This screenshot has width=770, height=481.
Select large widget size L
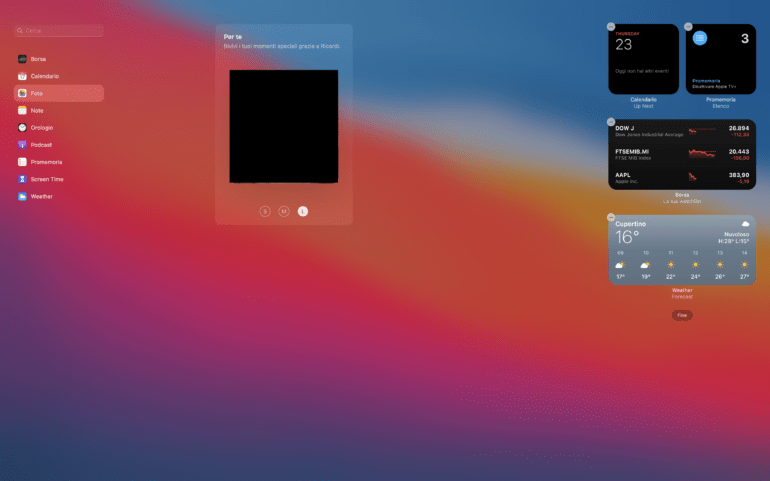[303, 211]
